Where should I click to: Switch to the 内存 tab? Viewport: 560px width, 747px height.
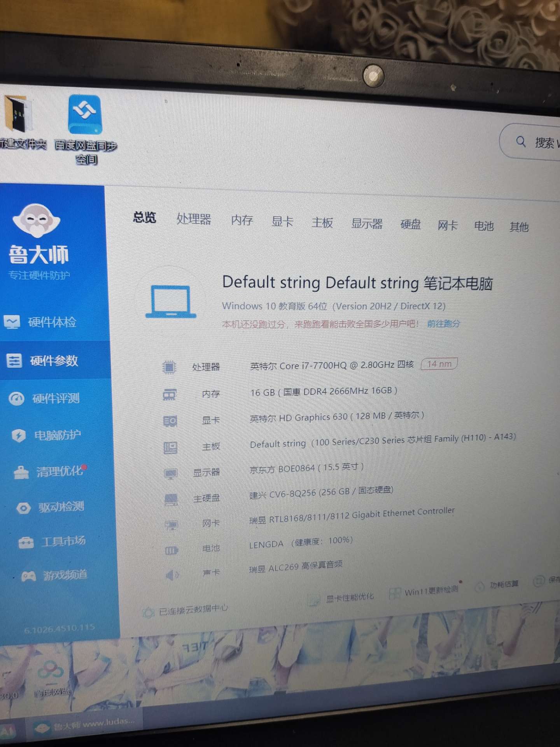[x=241, y=221]
